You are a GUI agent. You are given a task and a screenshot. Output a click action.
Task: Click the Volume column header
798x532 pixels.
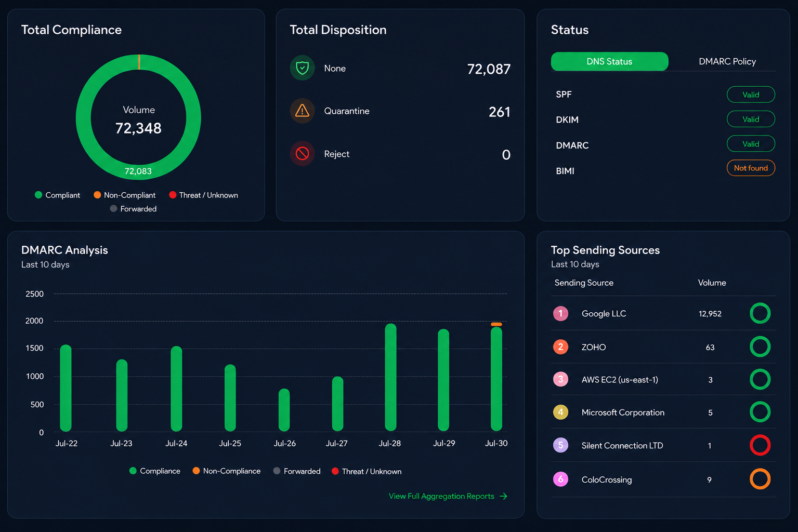point(712,283)
